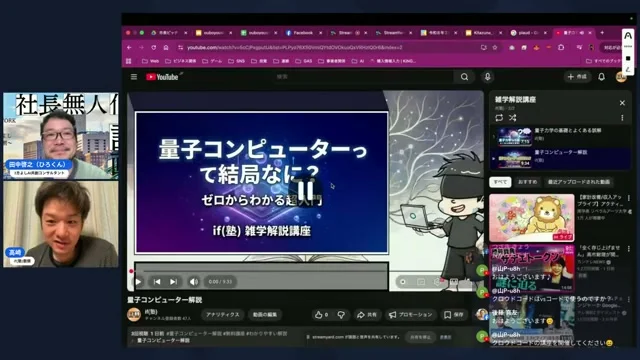
Task: Open the YouTube account avatar menu
Action: coord(621,77)
